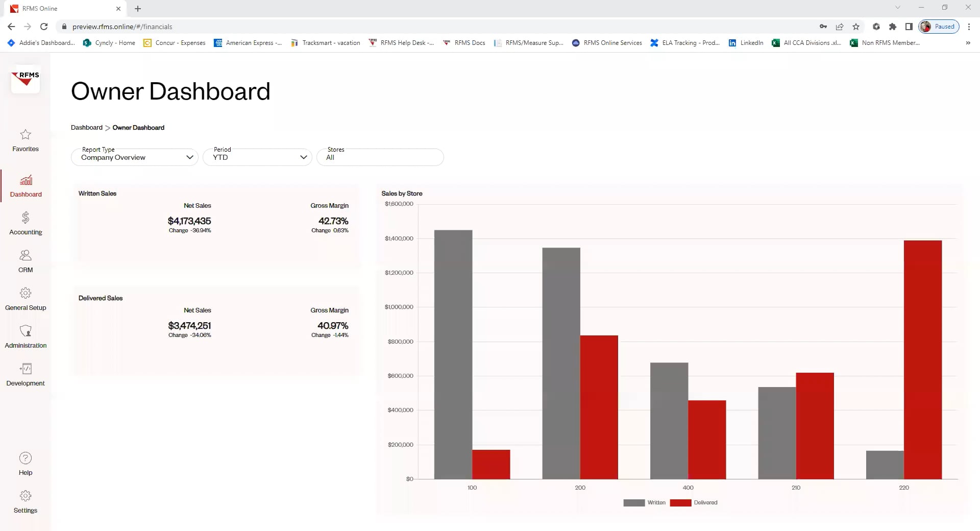Click the Dashboard breadcrumb link
Viewport: 980px width, 531px height.
86,128
